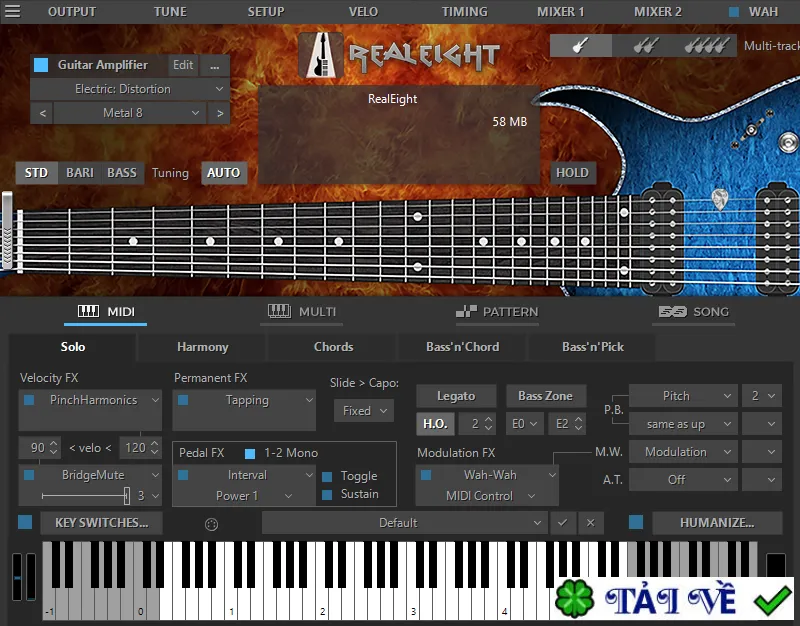The height and width of the screenshot is (626, 800).
Task: Open the M.W. Modulation dropdown
Action: pyautogui.click(x=683, y=452)
